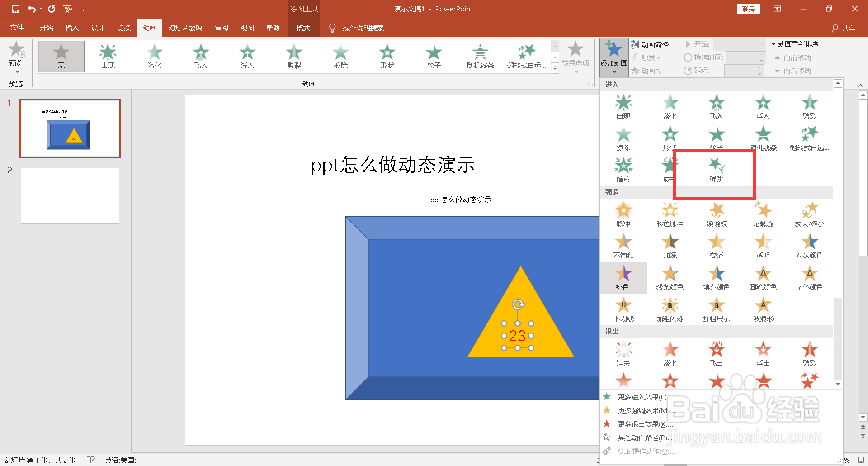Click the 向前移动 reorder button
Image resolution: width=868 pixels, height=466 pixels.
click(x=795, y=57)
